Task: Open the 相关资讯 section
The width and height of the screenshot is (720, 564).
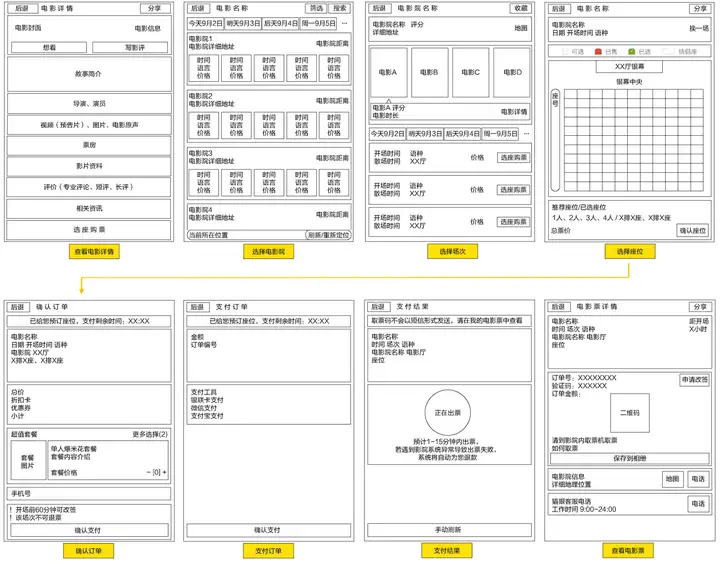Action: point(89,208)
